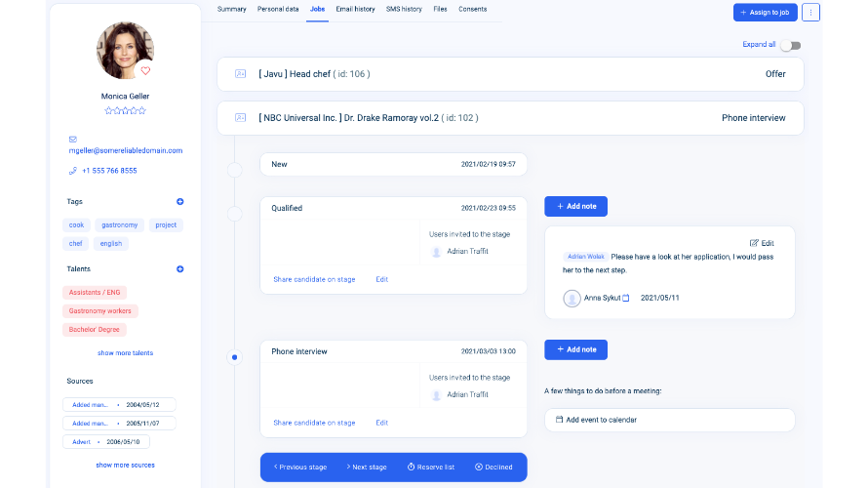Open the Personal data tab

[278, 10]
